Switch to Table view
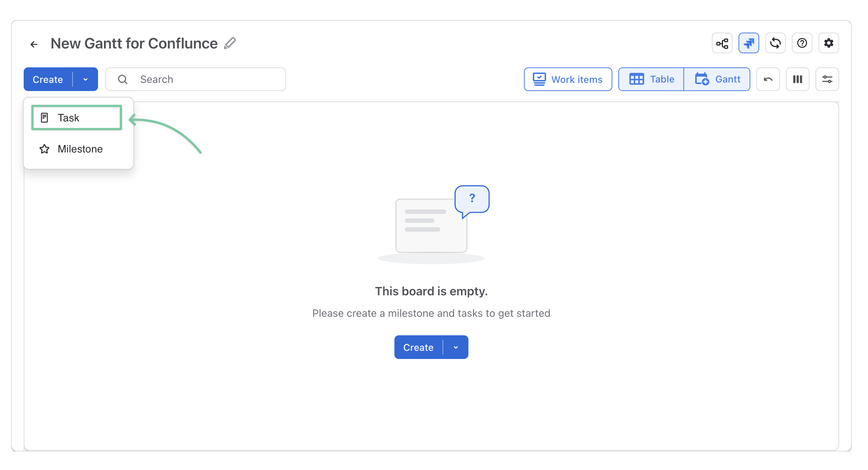Image resolution: width=868 pixels, height=470 pixels. (x=651, y=79)
